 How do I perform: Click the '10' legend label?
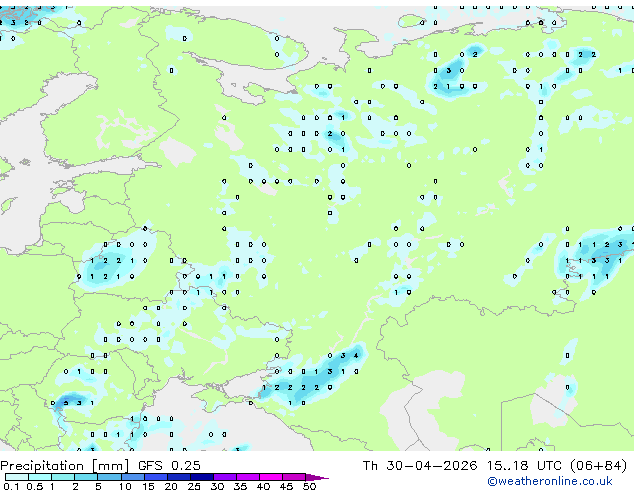point(125,486)
